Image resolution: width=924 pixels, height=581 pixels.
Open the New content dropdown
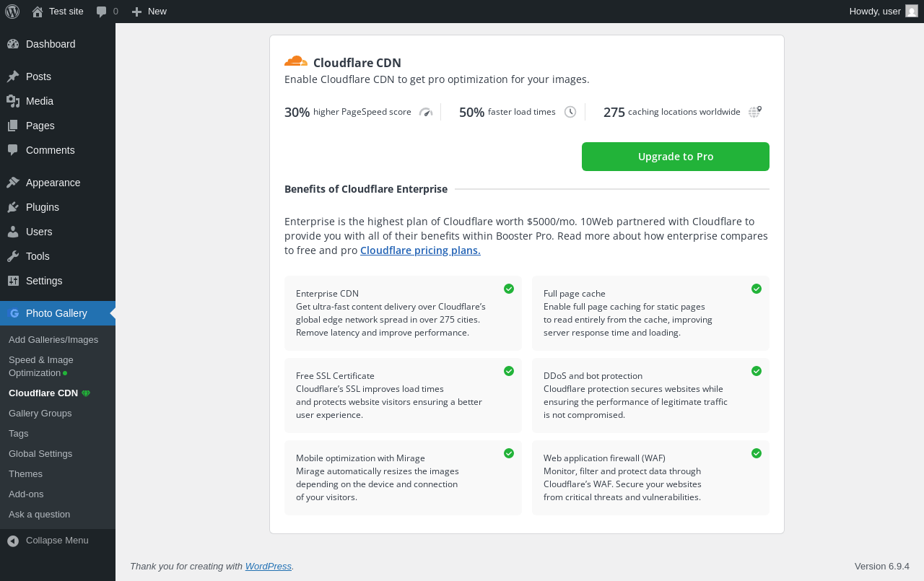point(149,12)
